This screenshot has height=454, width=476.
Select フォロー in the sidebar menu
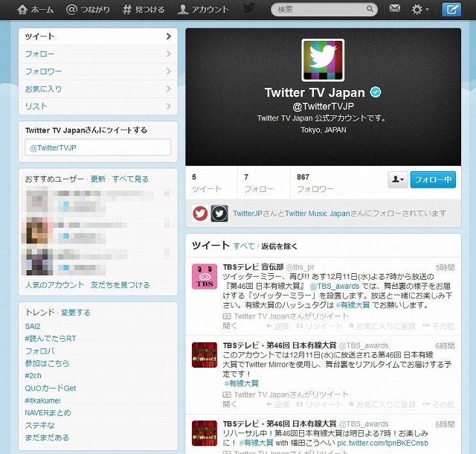[98, 54]
